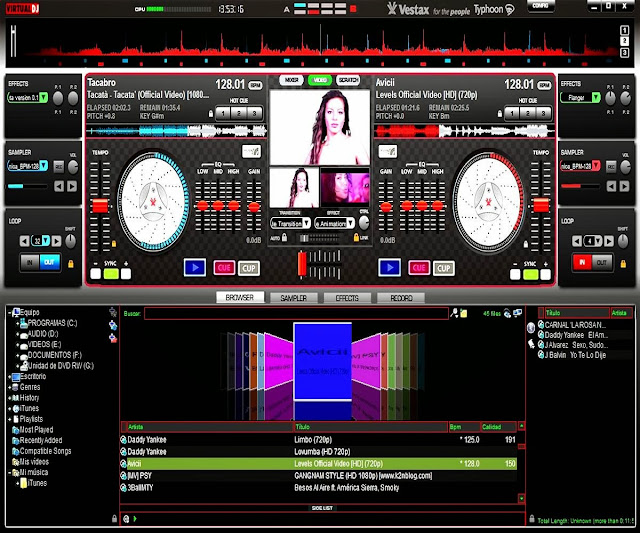The image size is (640, 533).
Task: Toggle loop IN on left loop panel
Action: pyautogui.click(x=30, y=262)
